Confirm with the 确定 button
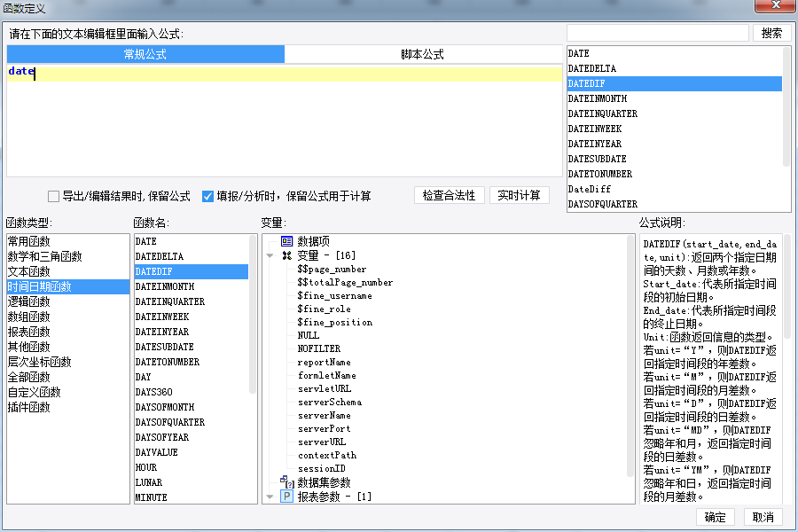798x532 pixels. coord(715,517)
